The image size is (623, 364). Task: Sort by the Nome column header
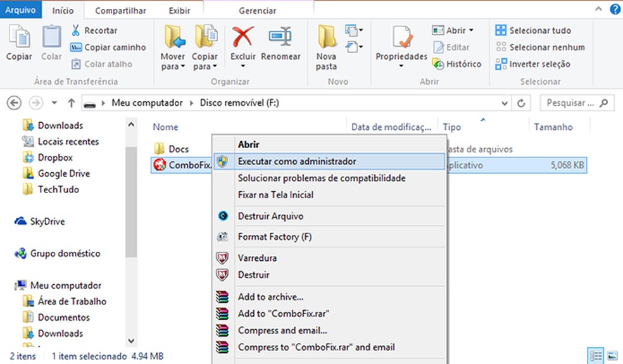coord(165,127)
